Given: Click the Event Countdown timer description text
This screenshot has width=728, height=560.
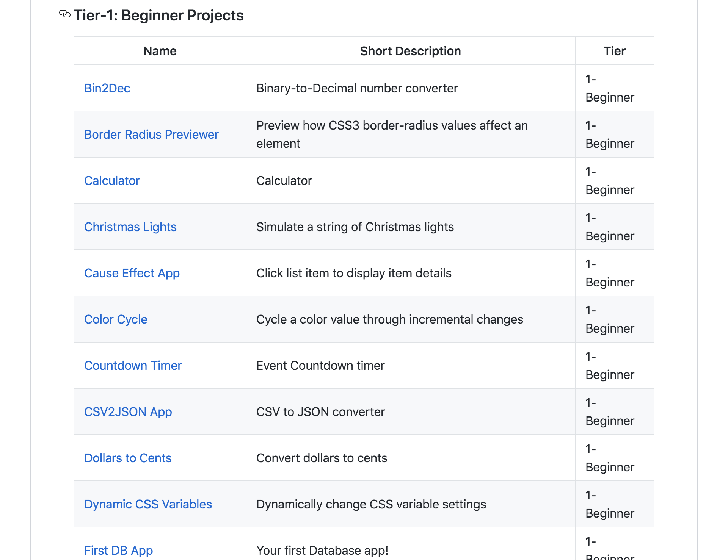Looking at the screenshot, I should pos(320,366).
